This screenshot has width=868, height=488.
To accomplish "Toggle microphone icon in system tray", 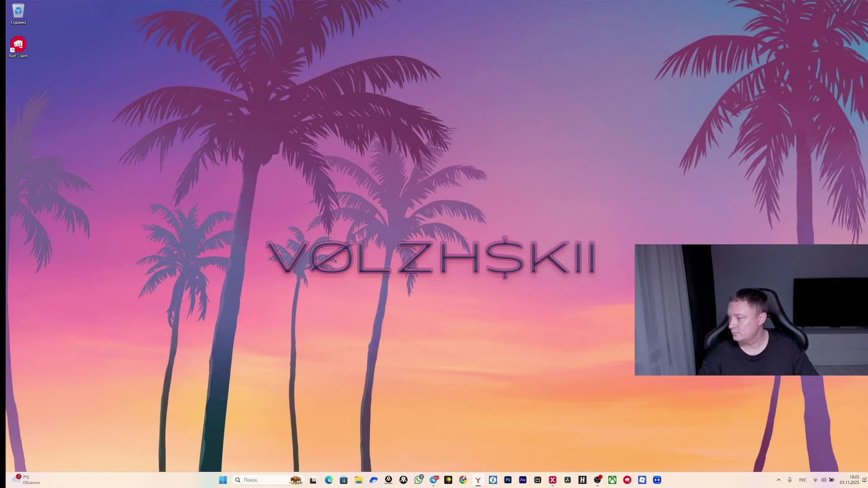I will 790,480.
